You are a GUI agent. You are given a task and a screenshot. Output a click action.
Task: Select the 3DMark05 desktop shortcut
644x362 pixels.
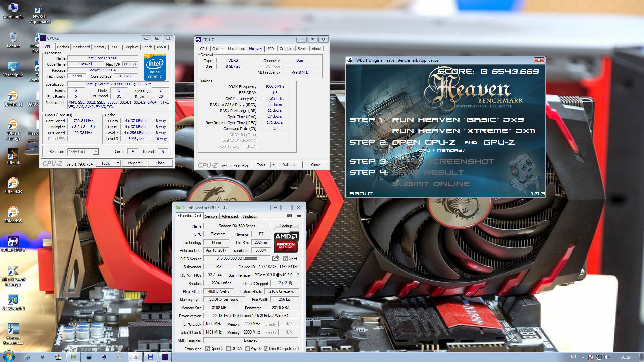click(x=13, y=215)
